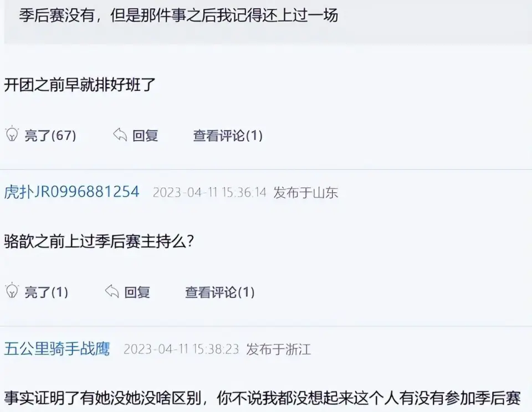Reply to the 骆歆 question via 回复
532x412 pixels.
click(x=137, y=292)
